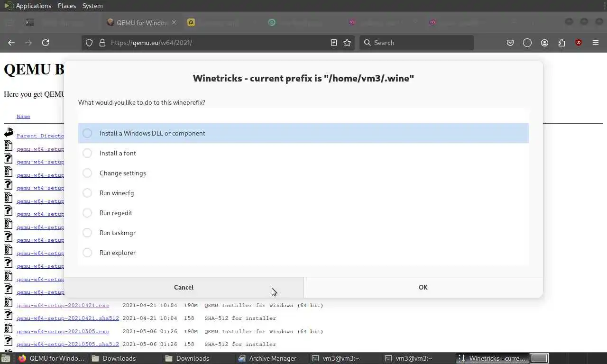Open qemu-w64-setup-20210505.sha512 link
Image resolution: width=607 pixels, height=364 pixels.
[68, 344]
